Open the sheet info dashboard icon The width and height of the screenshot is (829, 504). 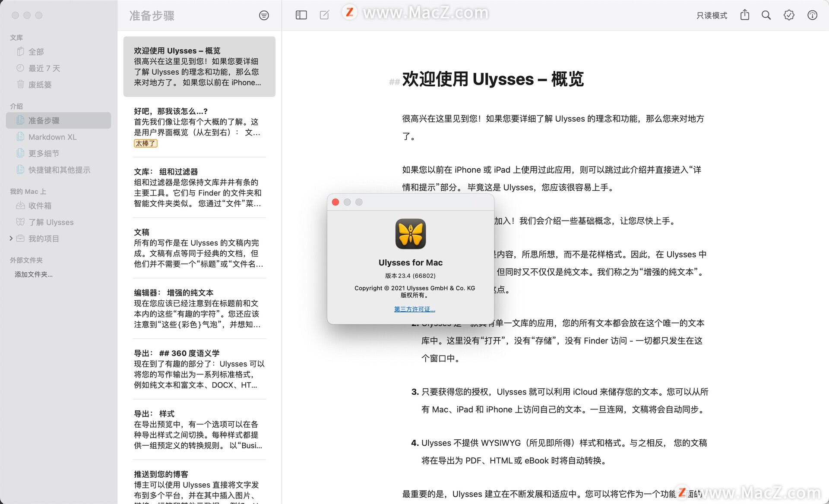(812, 15)
